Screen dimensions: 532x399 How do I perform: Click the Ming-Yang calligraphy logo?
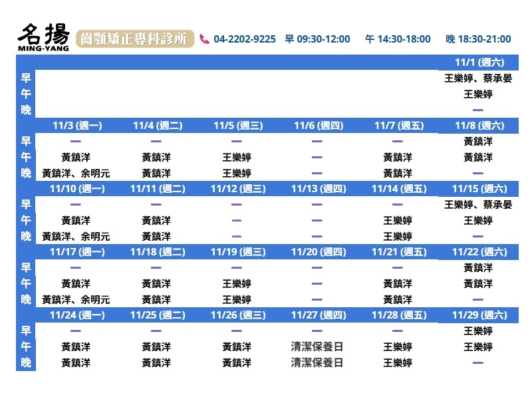point(43,39)
